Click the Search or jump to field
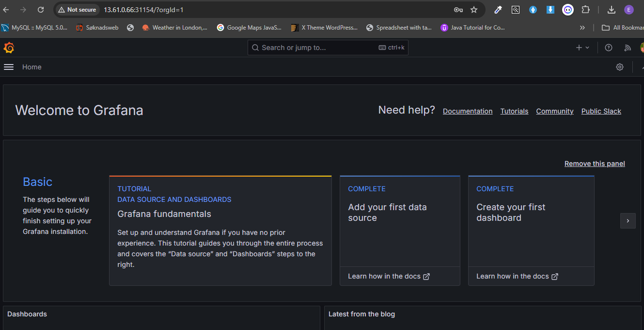 [328, 48]
